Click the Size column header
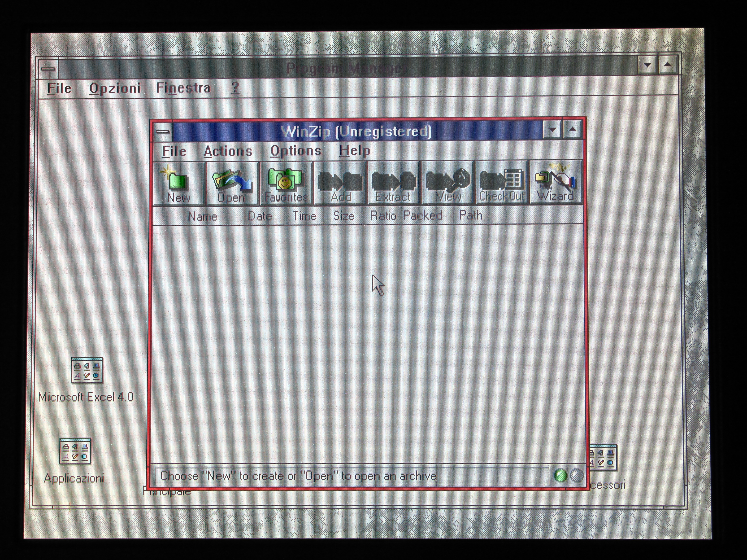This screenshot has width=747, height=560. (344, 216)
